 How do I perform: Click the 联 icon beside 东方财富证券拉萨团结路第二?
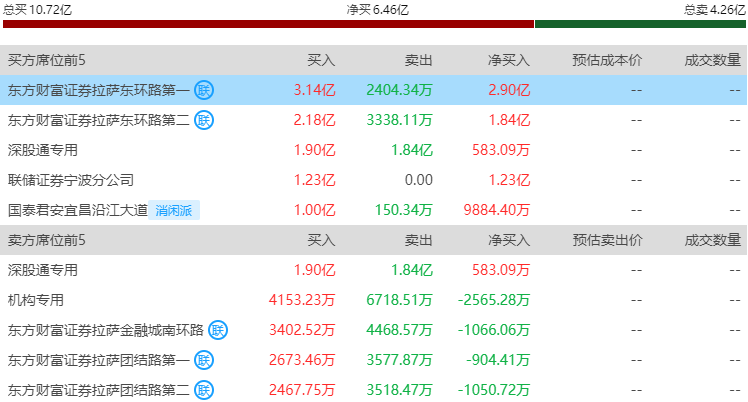pyautogui.click(x=204, y=390)
